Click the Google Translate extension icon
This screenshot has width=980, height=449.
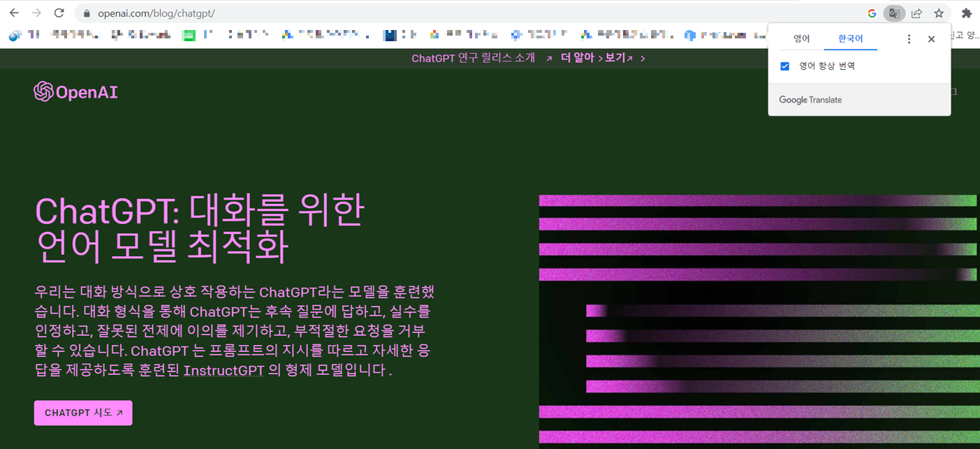pyautogui.click(x=895, y=13)
